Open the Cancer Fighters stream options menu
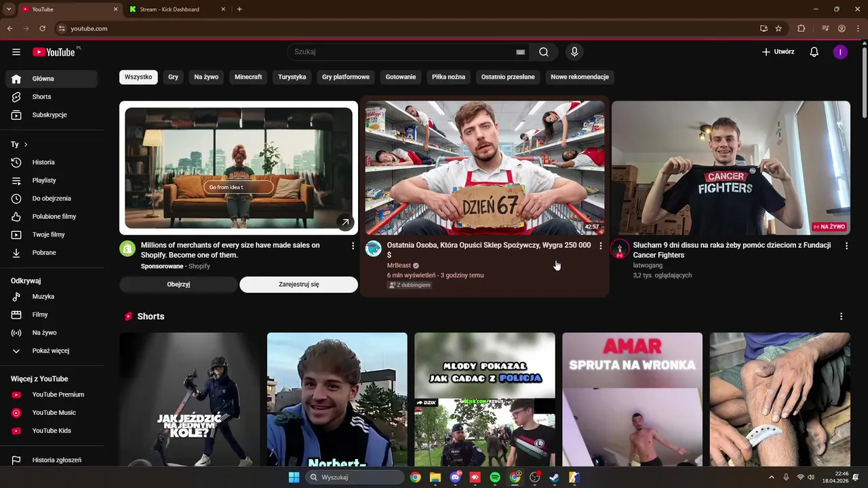This screenshot has width=868, height=488. tap(846, 246)
